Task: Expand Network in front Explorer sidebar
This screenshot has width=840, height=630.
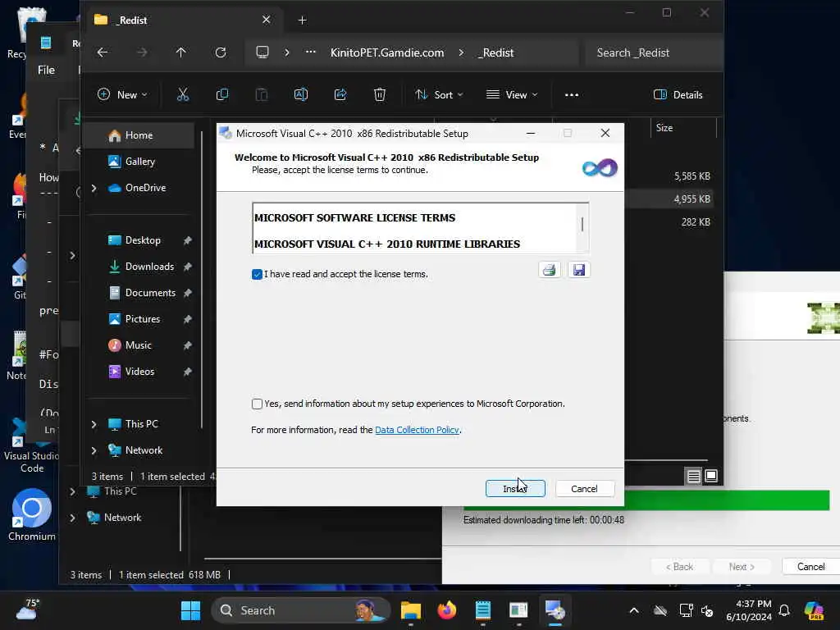Action: pos(94,450)
